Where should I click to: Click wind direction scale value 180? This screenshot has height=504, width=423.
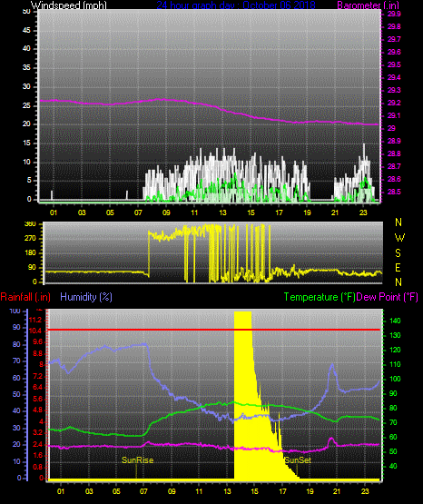30,253
